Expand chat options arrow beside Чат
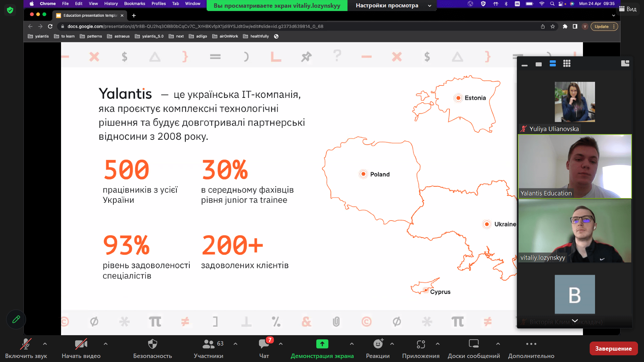Image resolution: width=644 pixels, height=362 pixels. point(281,344)
